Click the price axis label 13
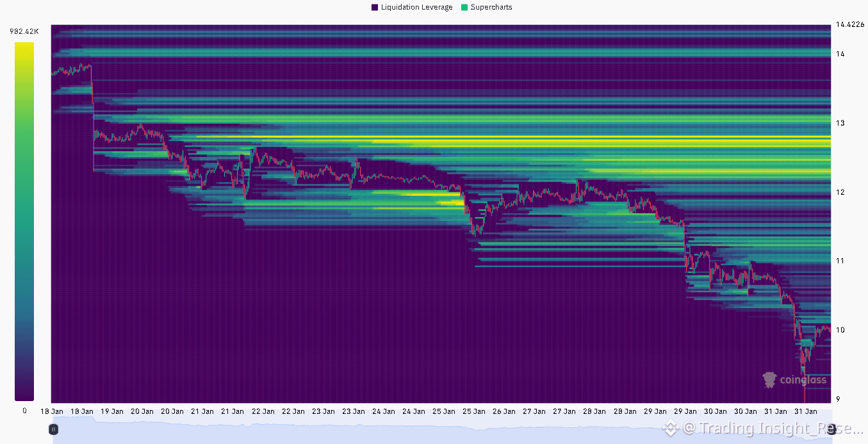Screen dimensions: 868x444 point(839,123)
